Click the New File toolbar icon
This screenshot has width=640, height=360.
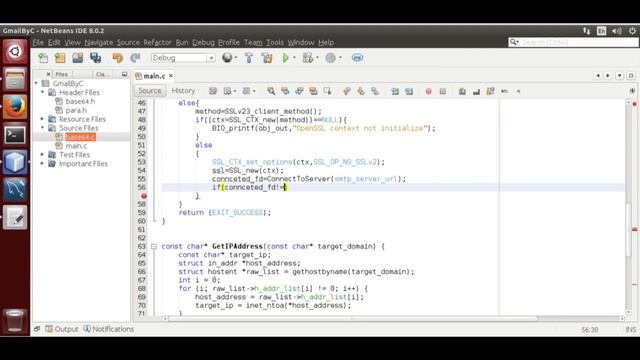(x=43, y=58)
